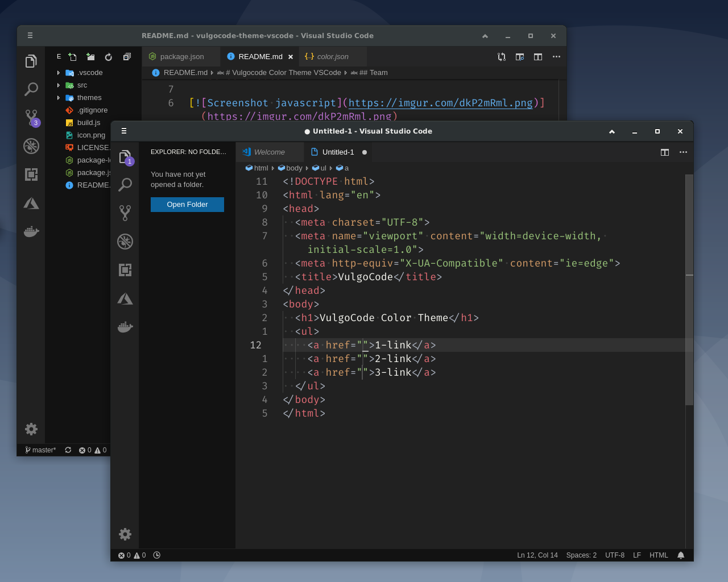
Task: Split the README.md editor in back window
Action: coord(538,57)
